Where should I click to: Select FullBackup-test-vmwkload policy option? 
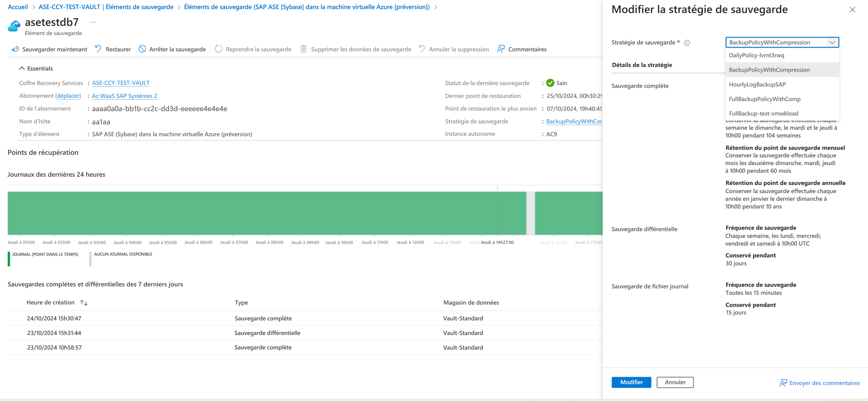point(763,113)
